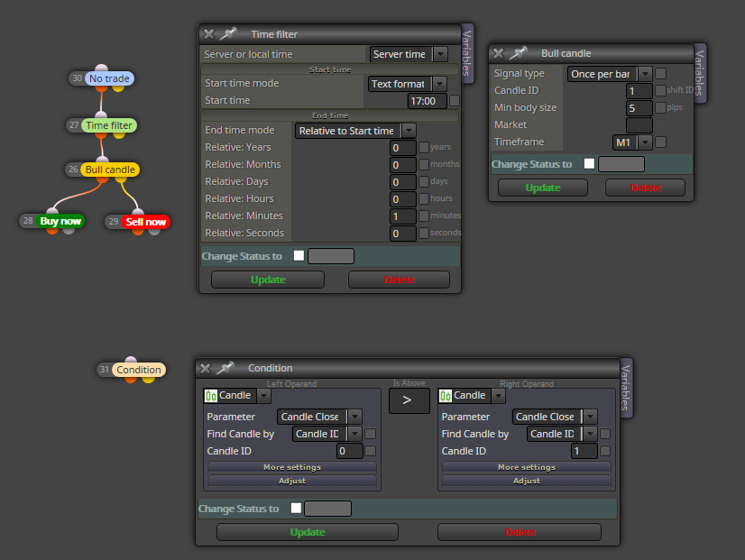
Task: Toggle the hours checkbox
Action: pyautogui.click(x=424, y=198)
